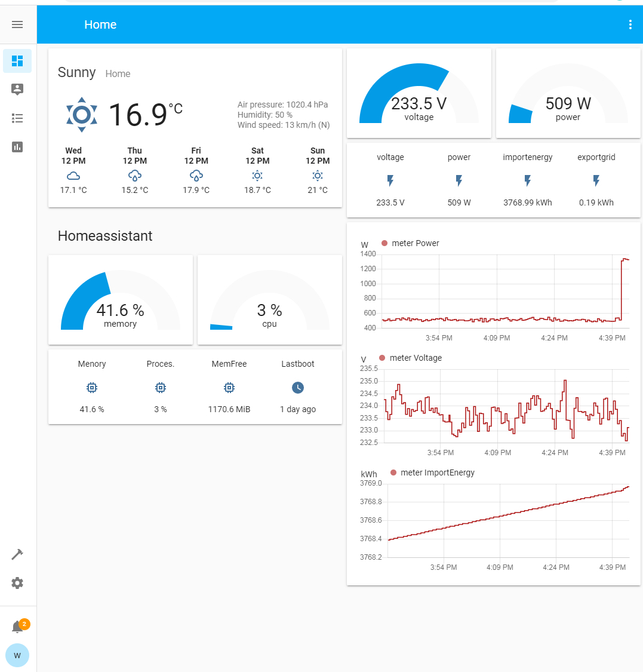The width and height of the screenshot is (643, 672).
Task: Click the exportgrid lightning bolt icon
Action: click(596, 180)
